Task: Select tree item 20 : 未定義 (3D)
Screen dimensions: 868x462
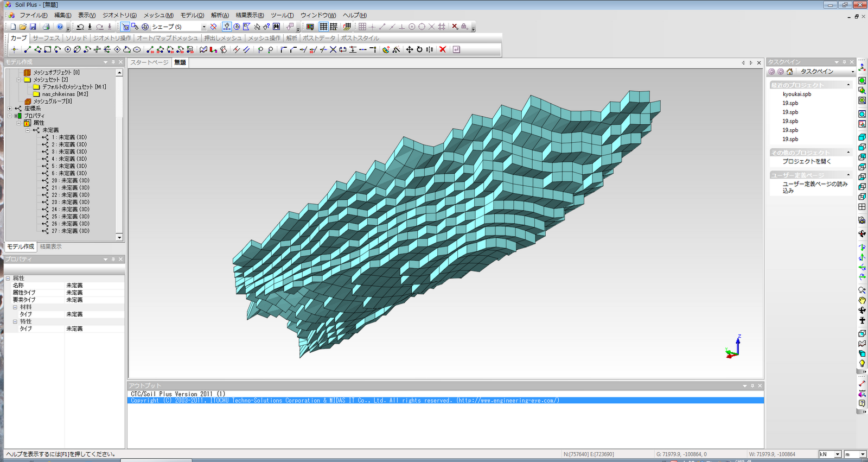Action: [x=71, y=181]
